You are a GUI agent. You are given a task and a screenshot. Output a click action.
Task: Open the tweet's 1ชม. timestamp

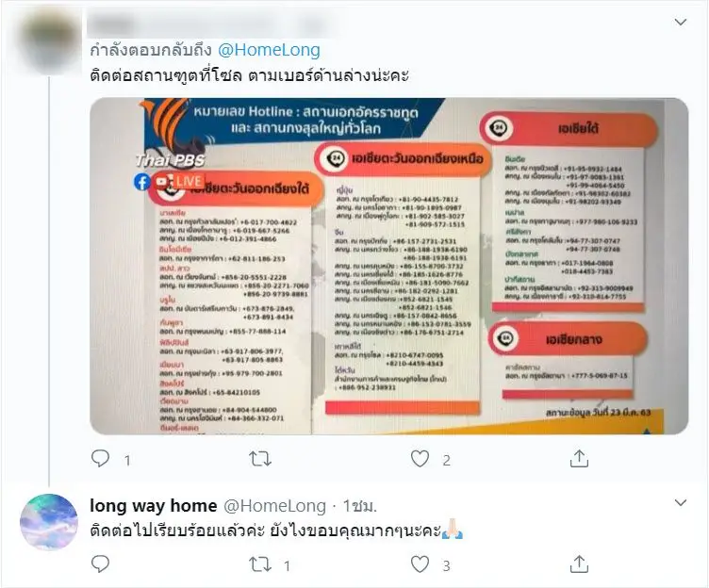(x=359, y=506)
